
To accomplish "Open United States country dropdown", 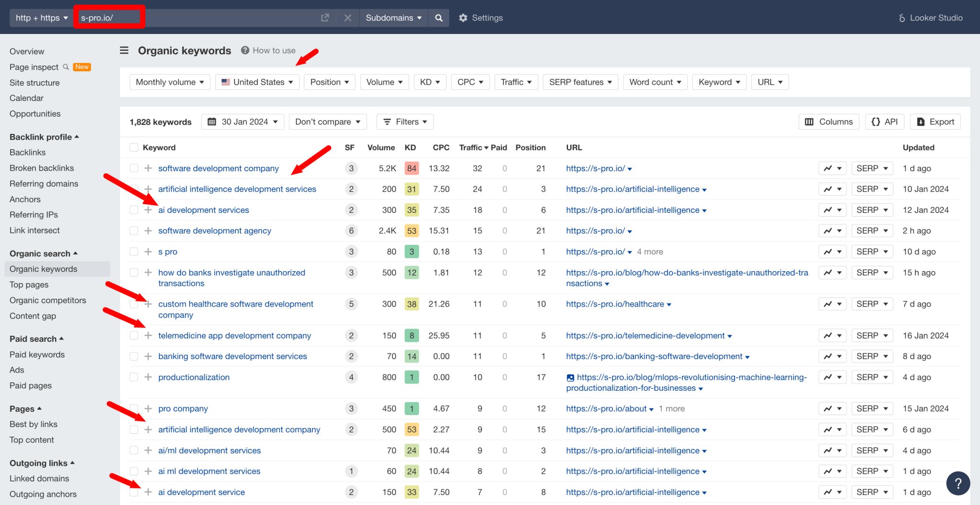I will point(257,82).
